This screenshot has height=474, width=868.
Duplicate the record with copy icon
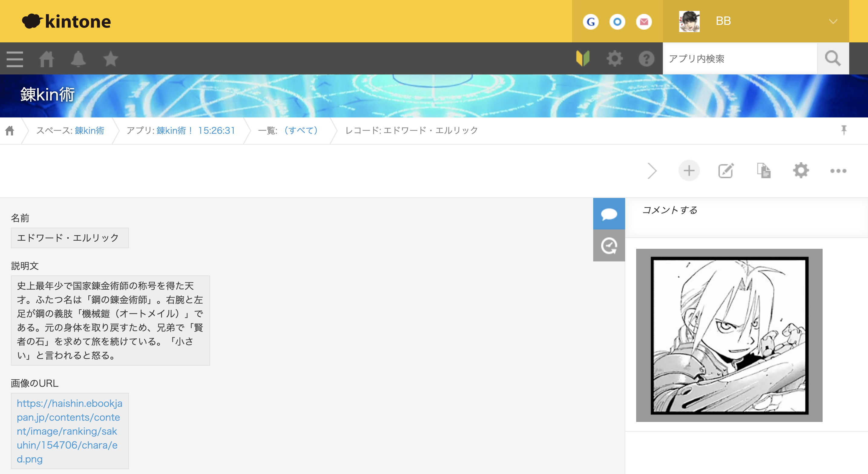(764, 170)
